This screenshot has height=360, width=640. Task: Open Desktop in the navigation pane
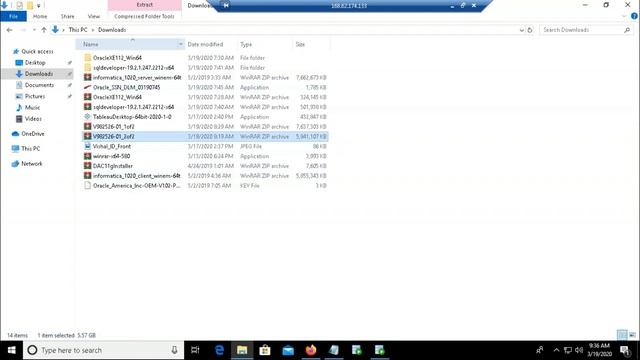tap(35, 62)
